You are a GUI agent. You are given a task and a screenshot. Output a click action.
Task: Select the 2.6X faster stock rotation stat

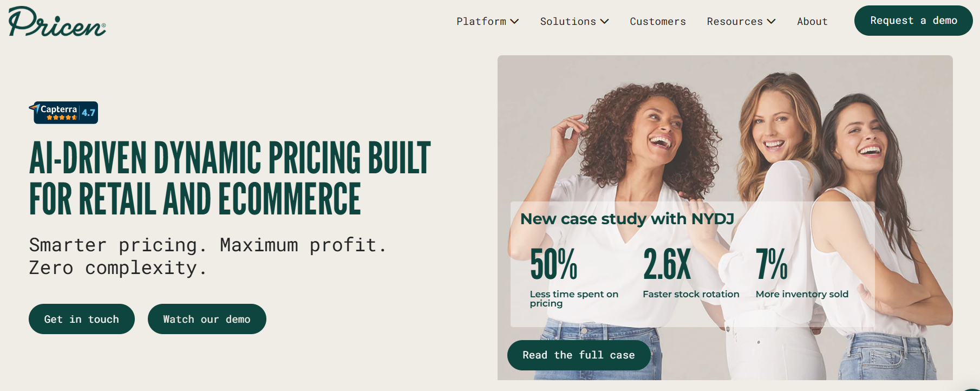click(667, 265)
